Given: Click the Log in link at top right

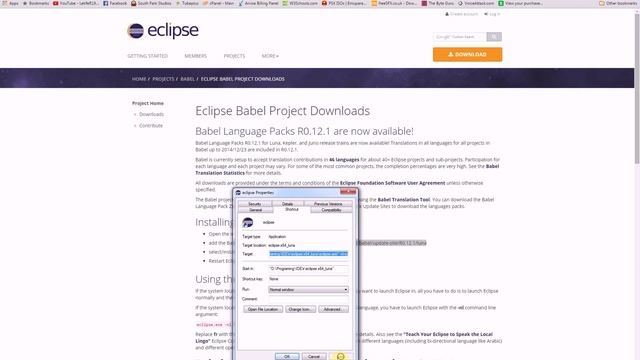Looking at the screenshot, I should (x=492, y=14).
